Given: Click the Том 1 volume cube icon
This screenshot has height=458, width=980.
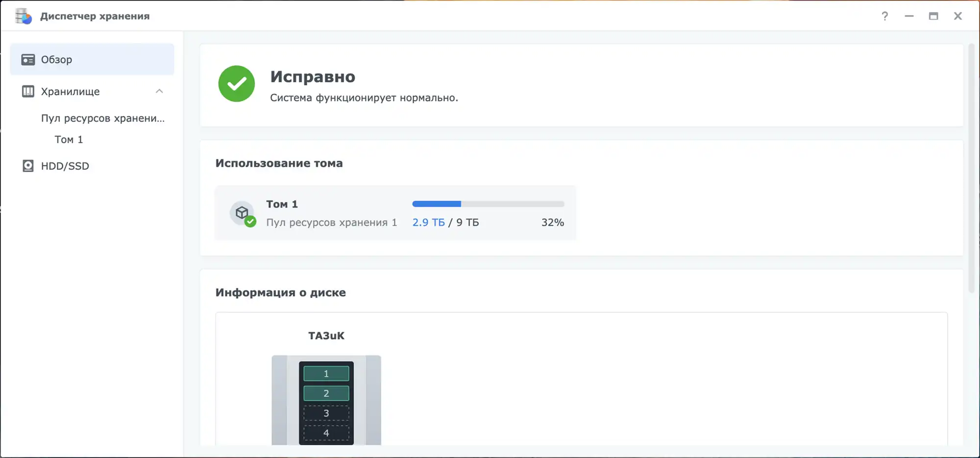Looking at the screenshot, I should point(243,214).
